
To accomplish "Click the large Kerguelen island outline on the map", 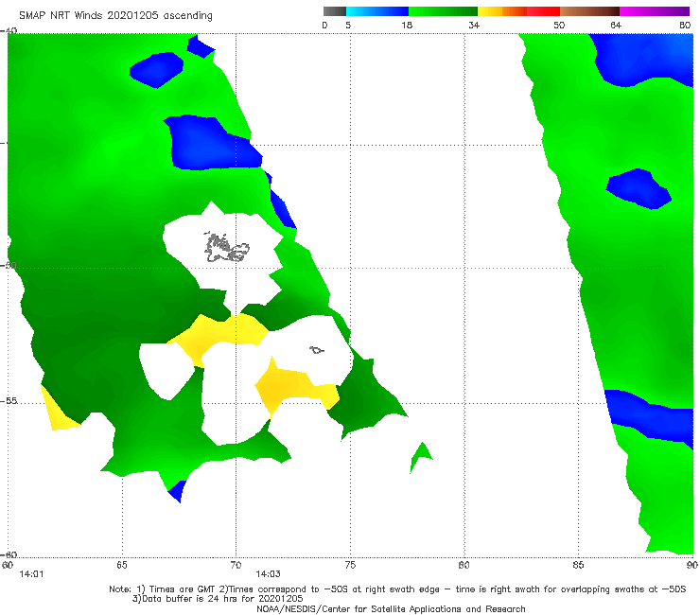I will (x=226, y=248).
